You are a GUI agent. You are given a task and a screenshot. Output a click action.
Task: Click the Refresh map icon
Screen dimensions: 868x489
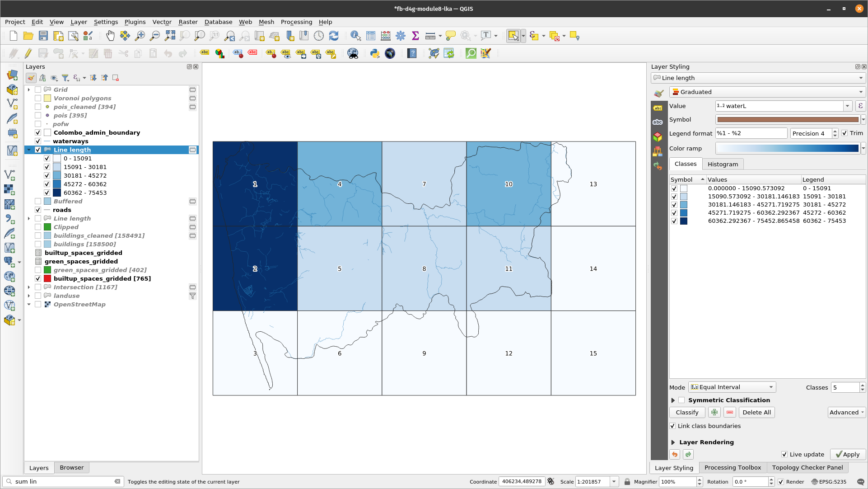tap(334, 36)
